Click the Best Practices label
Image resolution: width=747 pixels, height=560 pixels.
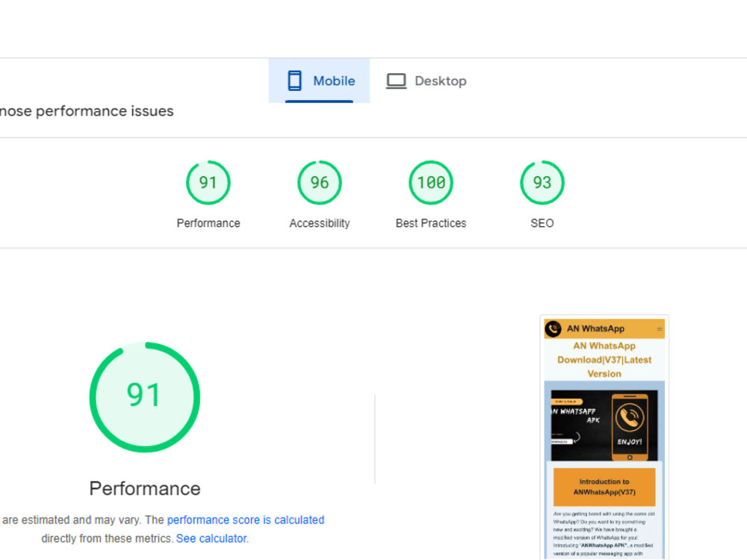point(431,223)
